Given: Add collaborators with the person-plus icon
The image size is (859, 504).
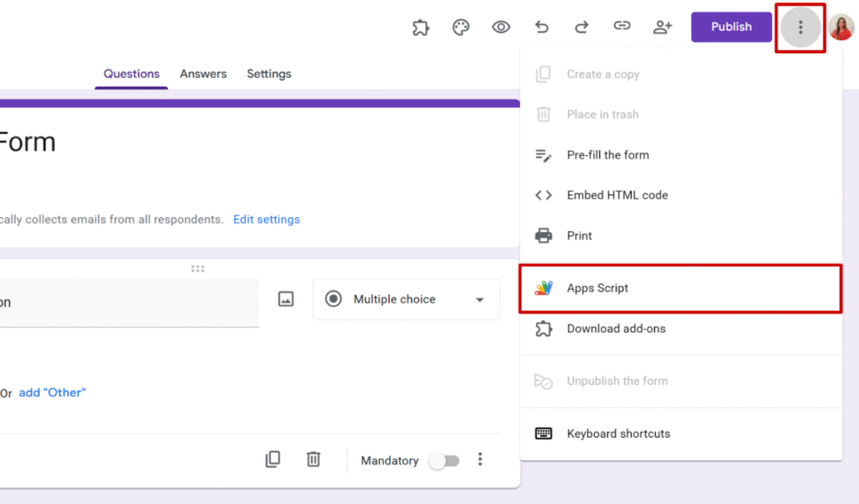Looking at the screenshot, I should point(663,27).
